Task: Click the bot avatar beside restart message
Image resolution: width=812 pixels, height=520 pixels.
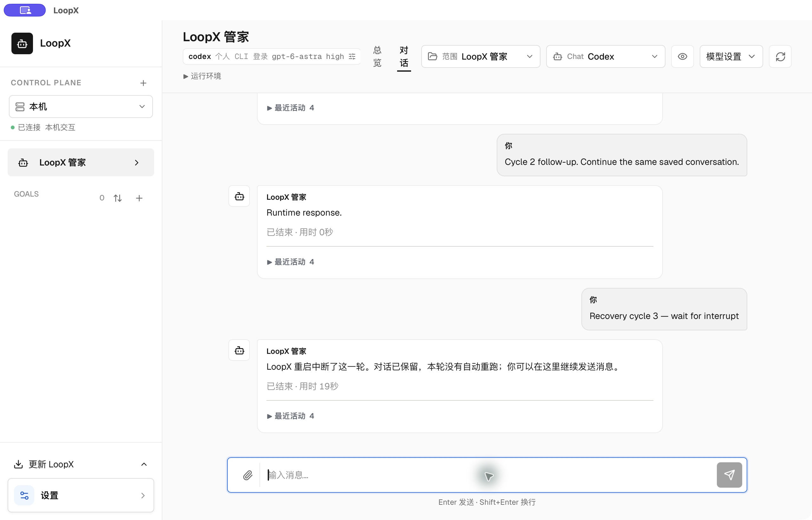Action: [239, 350]
